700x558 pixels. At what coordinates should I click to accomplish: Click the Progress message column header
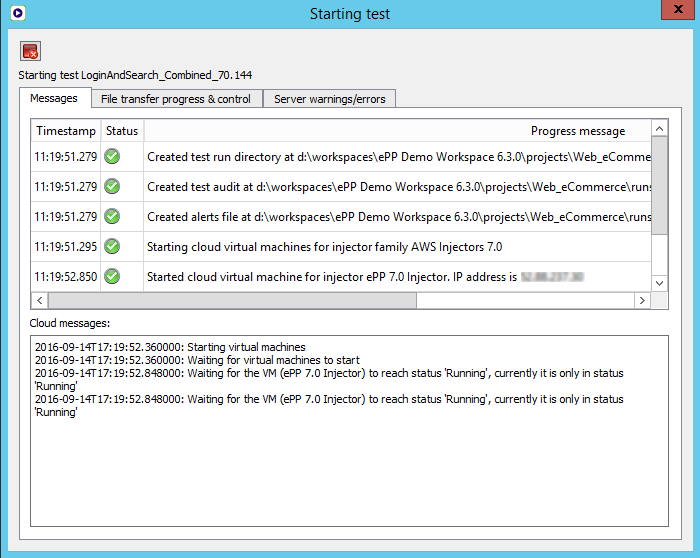[x=577, y=131]
